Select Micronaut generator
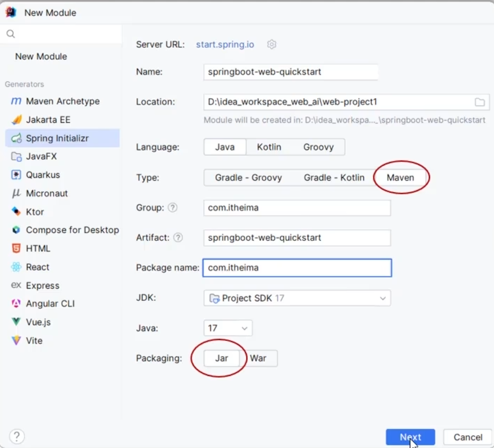 pyautogui.click(x=62, y=193)
